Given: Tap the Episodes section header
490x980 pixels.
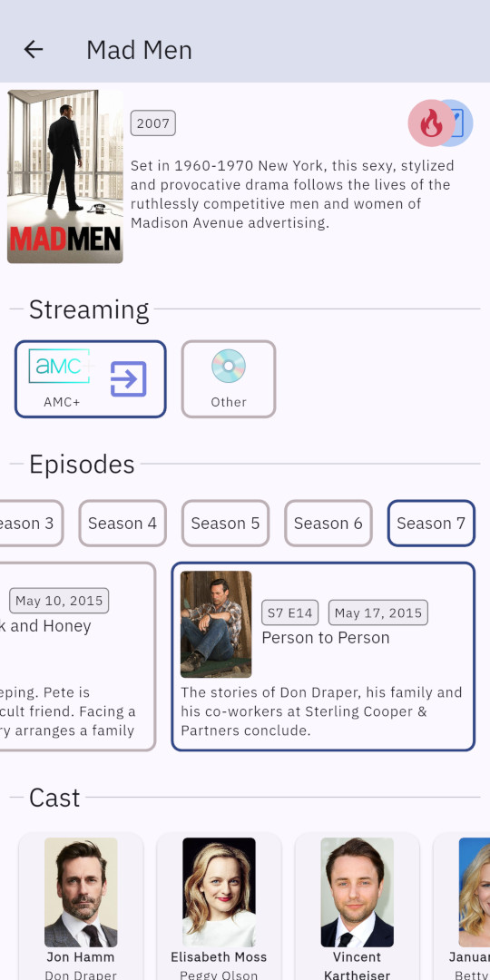Looking at the screenshot, I should (x=82, y=465).
